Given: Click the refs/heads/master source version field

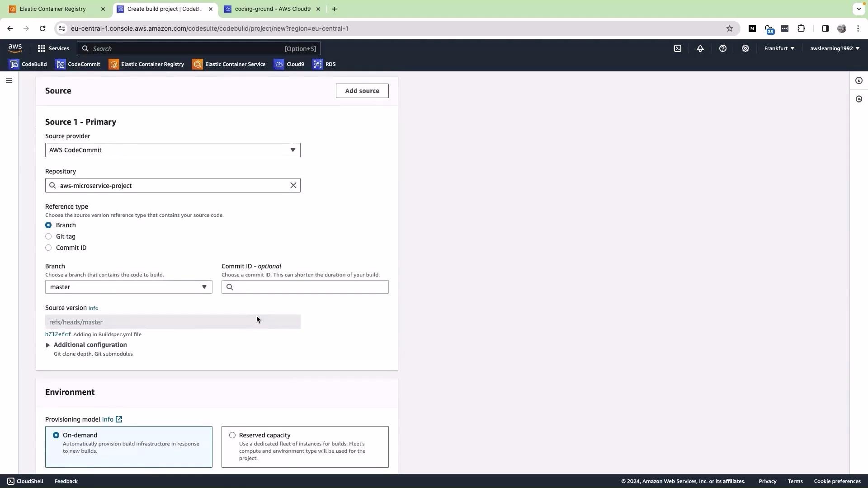Looking at the screenshot, I should point(173,322).
